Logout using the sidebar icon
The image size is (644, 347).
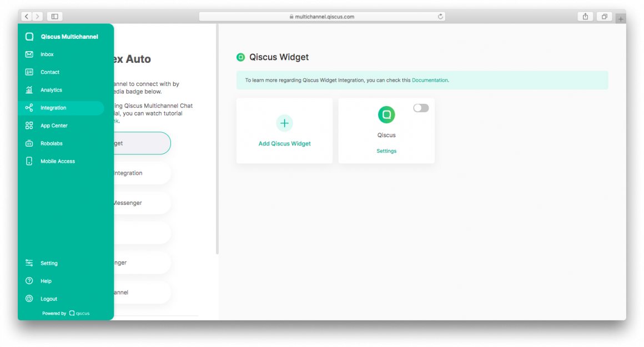(30, 298)
